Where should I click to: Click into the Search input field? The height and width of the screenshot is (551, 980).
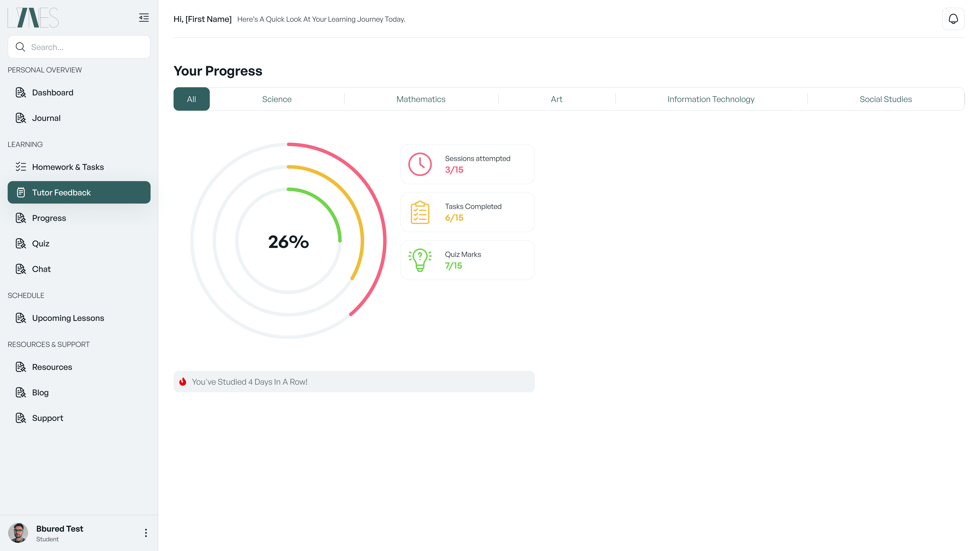click(88, 47)
